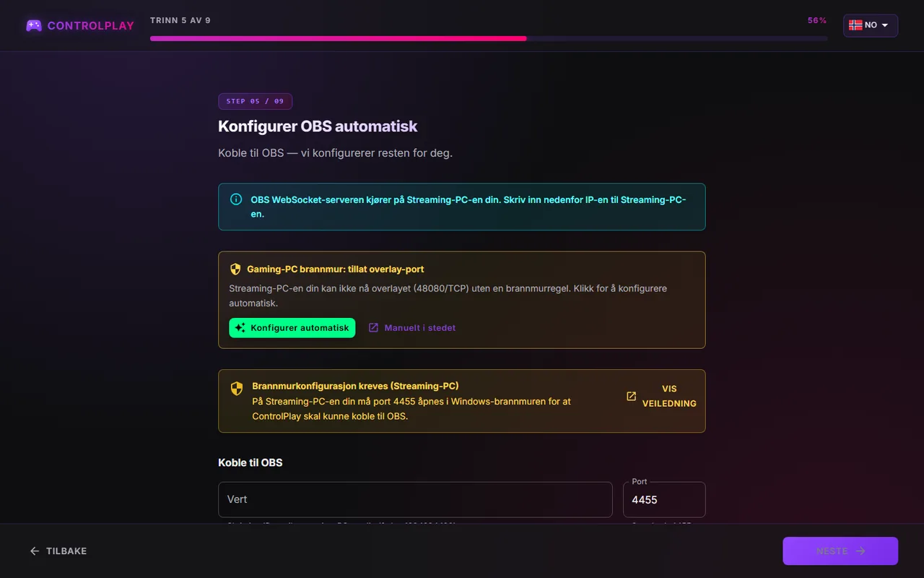Open the Vis veiledning guide
The width and height of the screenshot is (924, 578).
coord(662,396)
